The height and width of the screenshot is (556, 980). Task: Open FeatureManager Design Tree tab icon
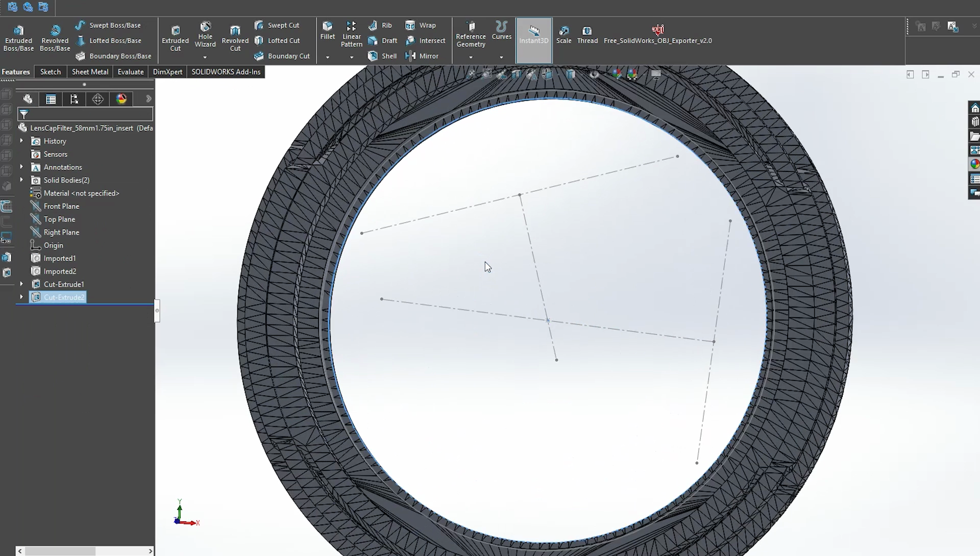coord(28,99)
